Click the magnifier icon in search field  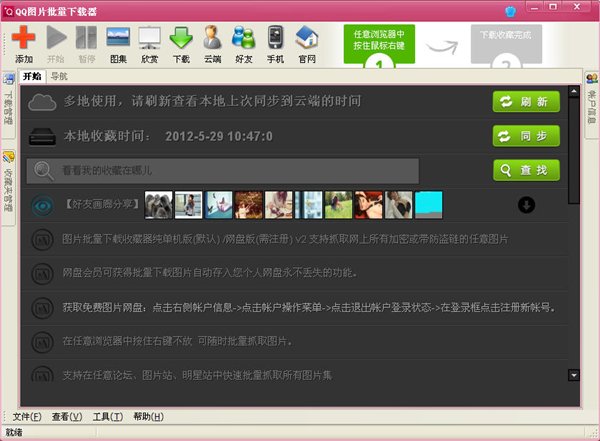click(43, 171)
